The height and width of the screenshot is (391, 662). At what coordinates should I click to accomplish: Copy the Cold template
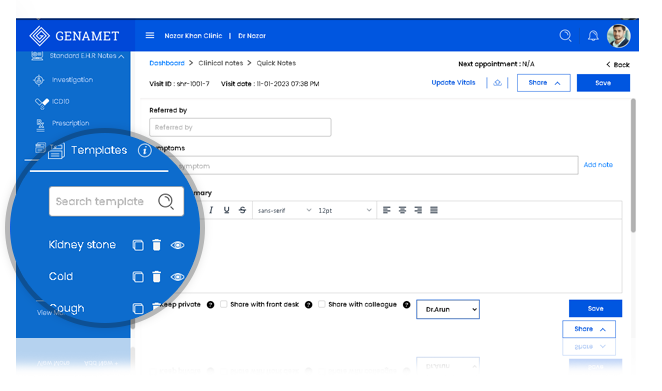tap(138, 277)
